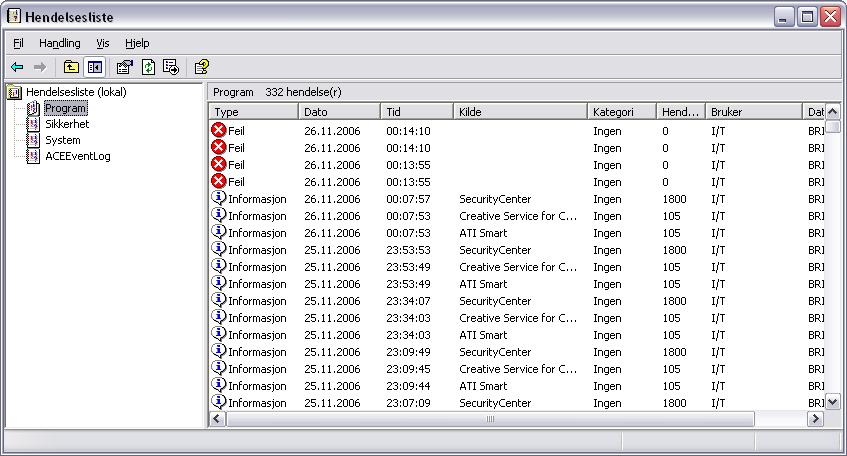This screenshot has height=456, width=847.
Task: Open the Vis menu
Action: 103,43
